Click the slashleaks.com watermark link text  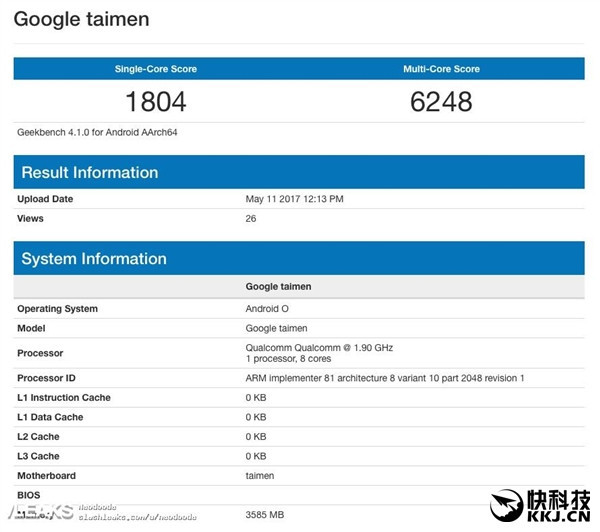click(x=137, y=517)
